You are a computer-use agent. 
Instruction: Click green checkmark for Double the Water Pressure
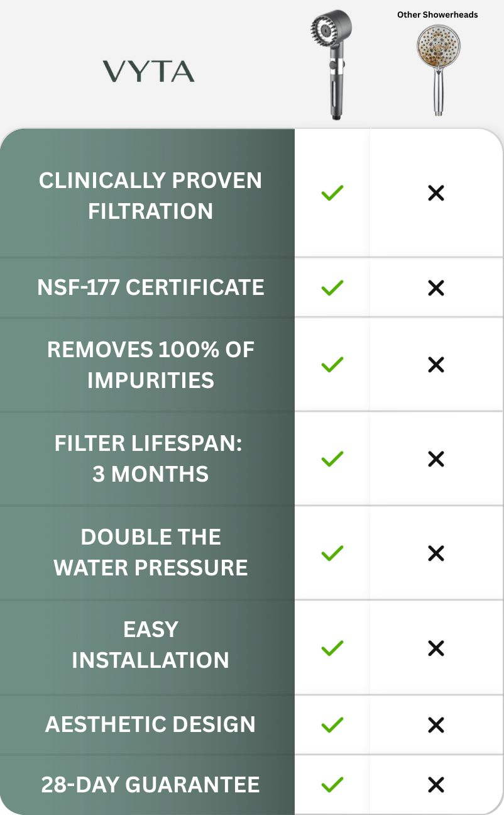tap(332, 553)
